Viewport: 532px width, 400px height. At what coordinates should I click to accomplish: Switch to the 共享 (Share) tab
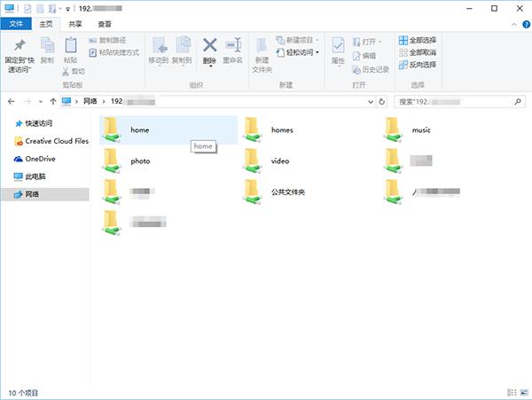pos(75,25)
